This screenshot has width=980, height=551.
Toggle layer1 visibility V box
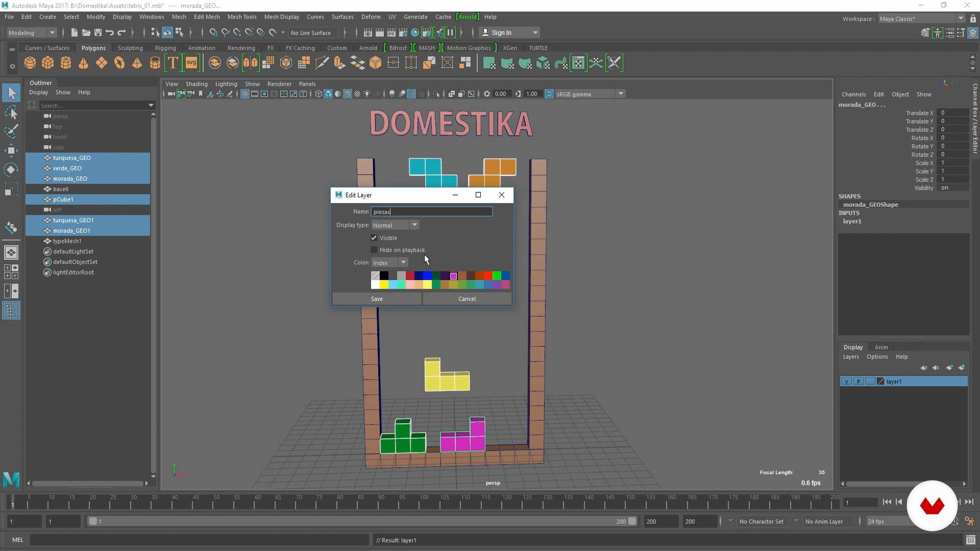(847, 382)
